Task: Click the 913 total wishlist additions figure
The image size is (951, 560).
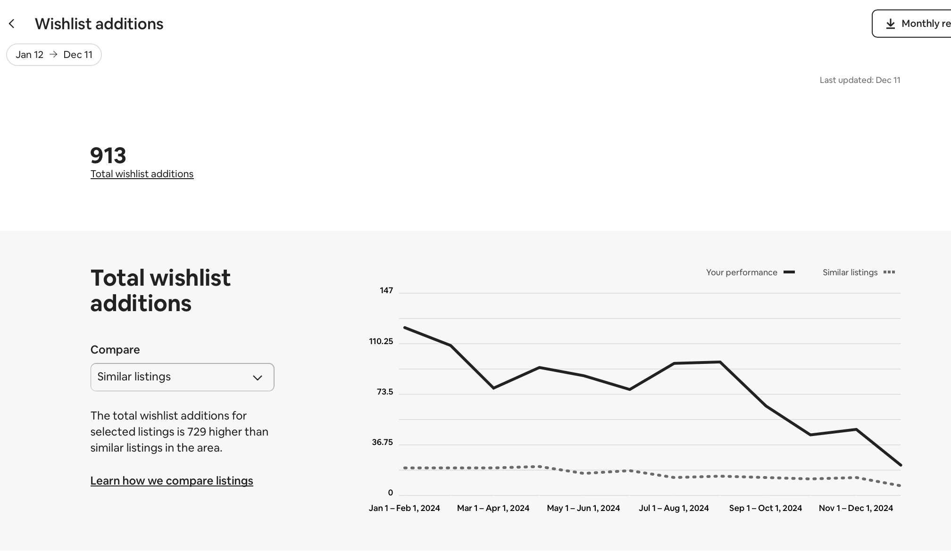Action: coord(108,156)
